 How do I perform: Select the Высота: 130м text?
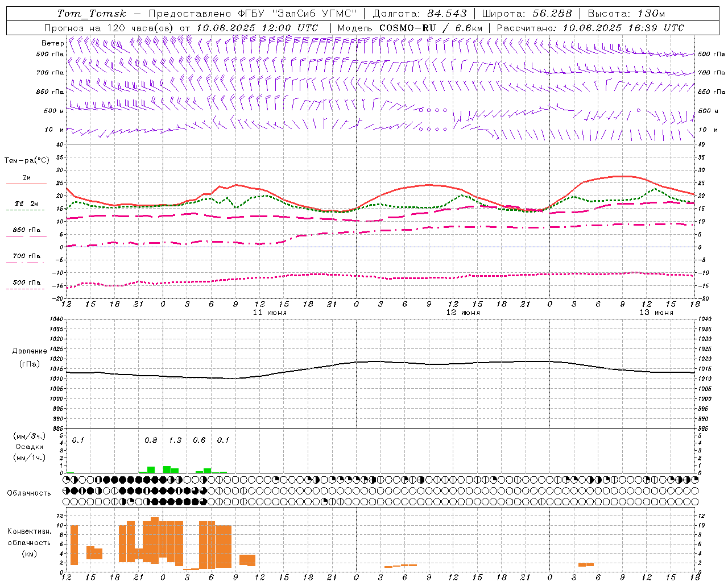(626, 14)
